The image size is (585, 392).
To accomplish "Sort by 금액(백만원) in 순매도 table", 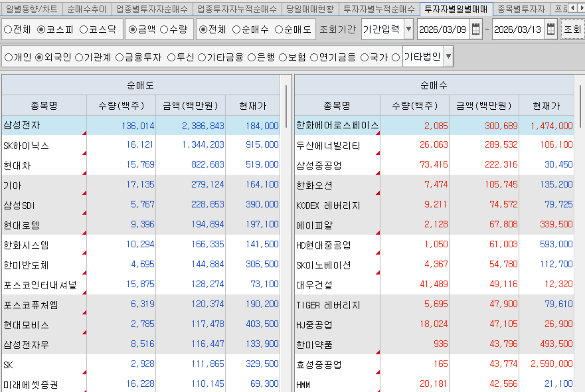I will pyautogui.click(x=190, y=105).
